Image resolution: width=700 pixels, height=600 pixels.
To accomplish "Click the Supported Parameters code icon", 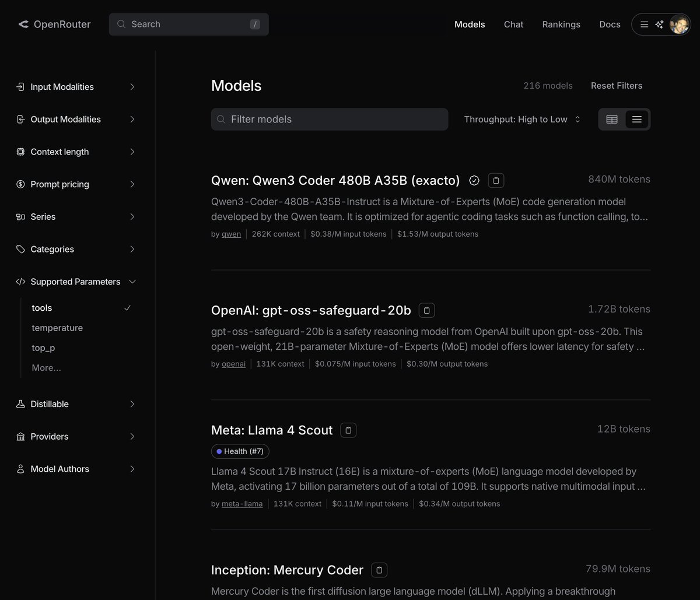I will [x=20, y=282].
